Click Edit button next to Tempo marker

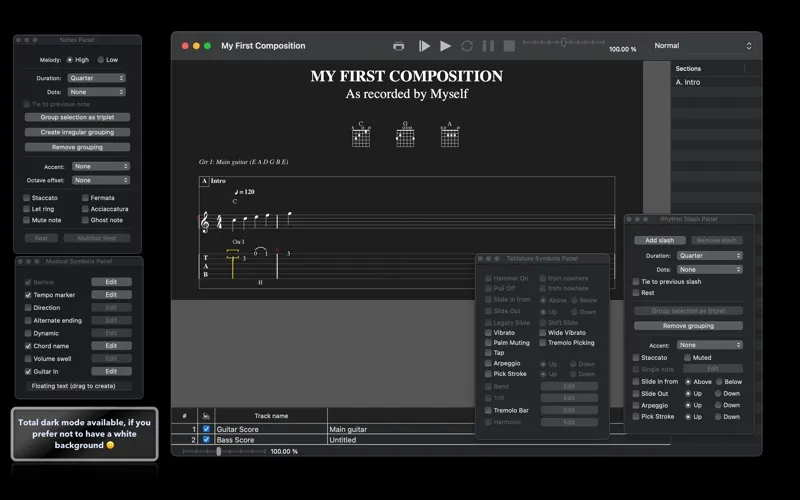(111, 294)
